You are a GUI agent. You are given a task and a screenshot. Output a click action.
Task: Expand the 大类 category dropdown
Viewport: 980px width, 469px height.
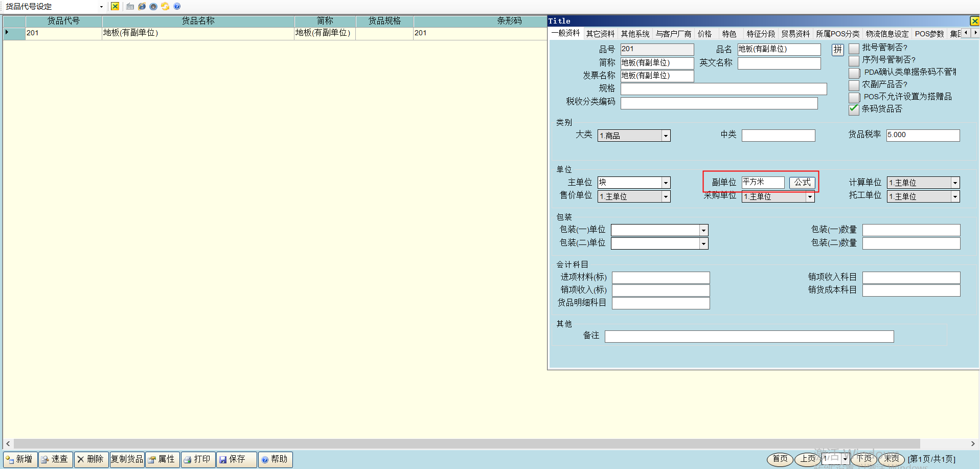(666, 136)
